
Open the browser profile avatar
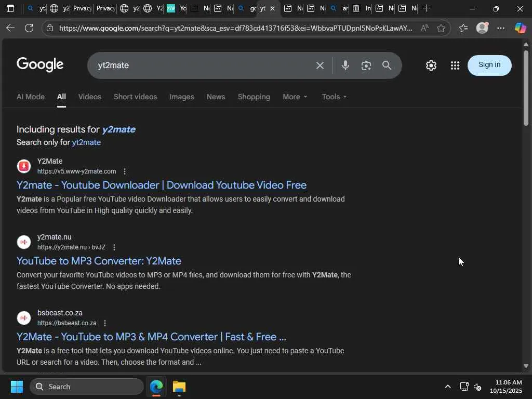[482, 28]
